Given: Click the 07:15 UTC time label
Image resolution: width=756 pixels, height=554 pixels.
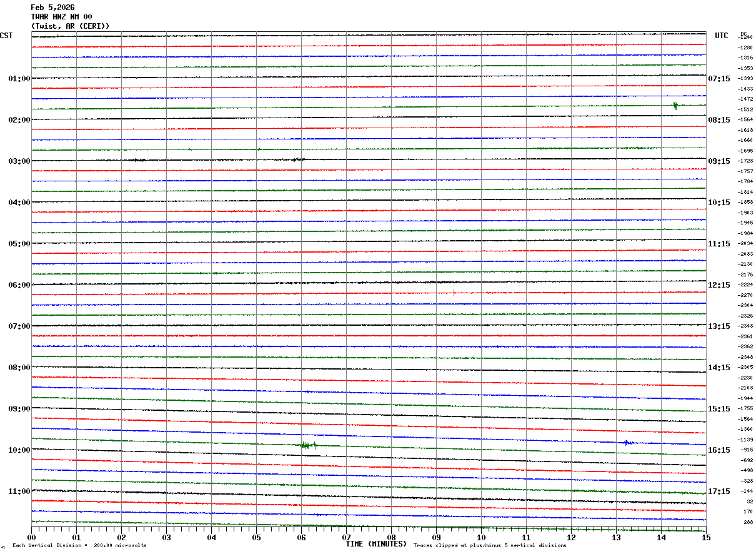Looking at the screenshot, I should coord(719,79).
